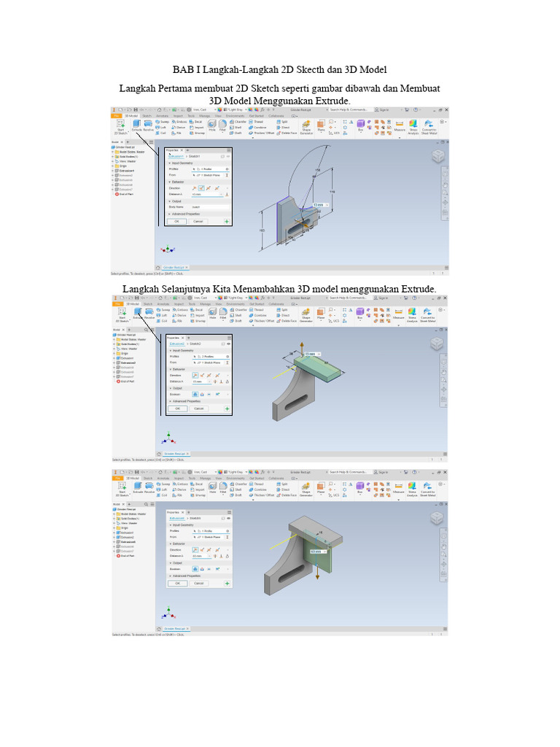Select Flipped direction in the first screenshot's Properties
Viewport: 560px width, 747px height.
click(201, 188)
